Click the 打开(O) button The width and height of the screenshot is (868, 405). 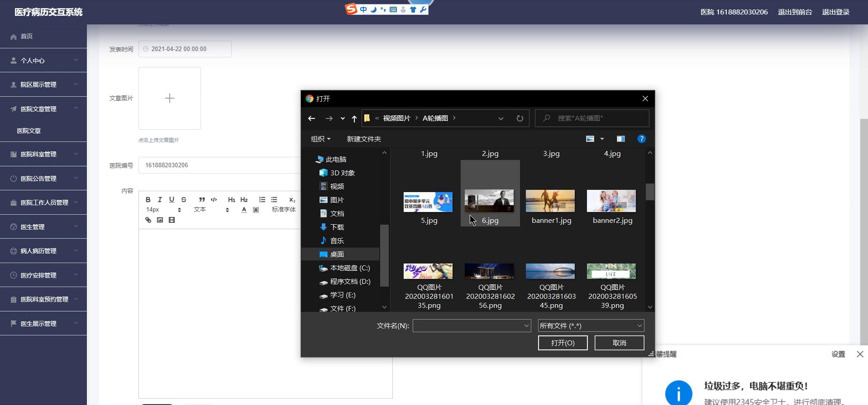tap(563, 343)
